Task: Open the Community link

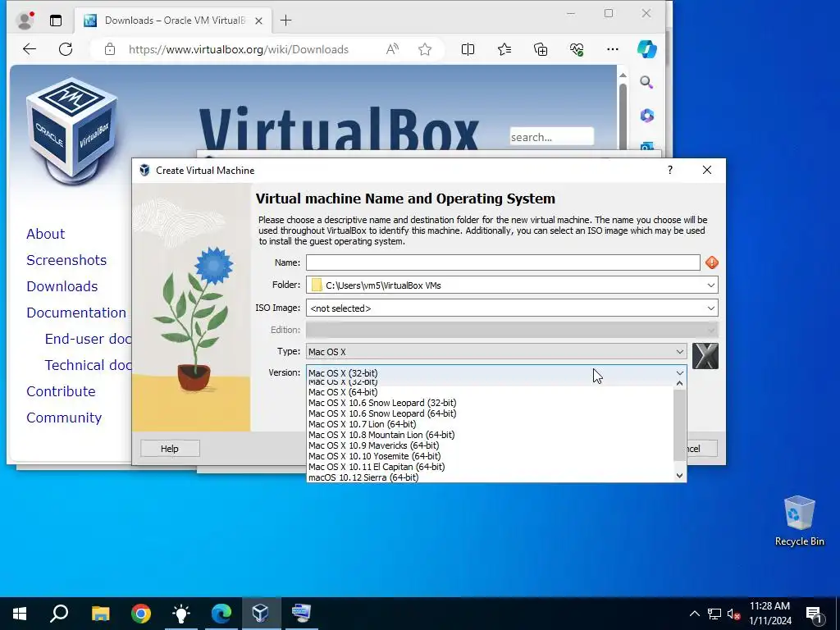Action: (x=64, y=418)
